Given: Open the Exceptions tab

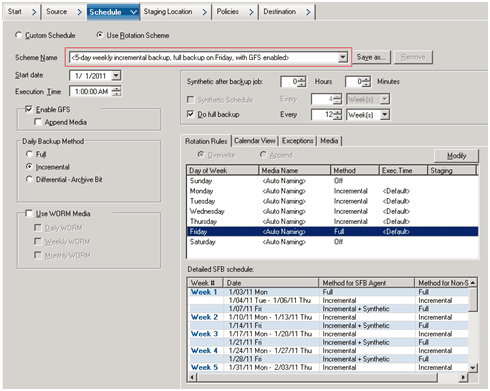Looking at the screenshot, I should (x=297, y=141).
